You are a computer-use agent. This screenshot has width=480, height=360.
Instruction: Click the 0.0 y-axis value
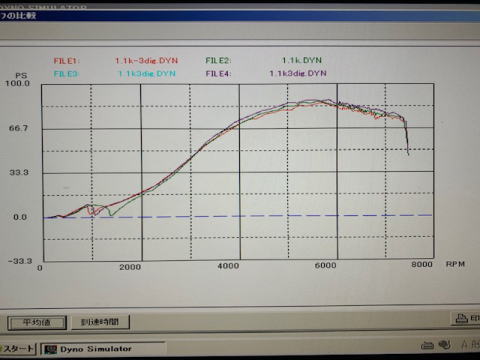coord(20,217)
